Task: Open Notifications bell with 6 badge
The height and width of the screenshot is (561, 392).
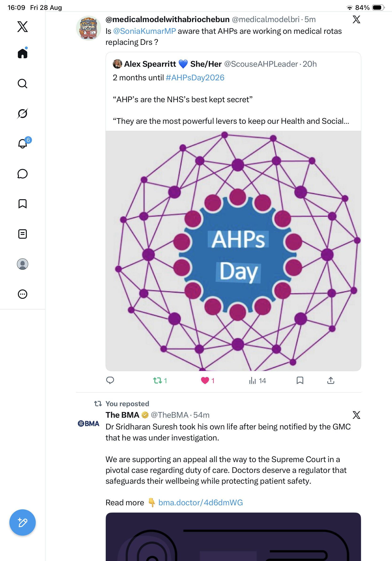Action: pos(24,143)
